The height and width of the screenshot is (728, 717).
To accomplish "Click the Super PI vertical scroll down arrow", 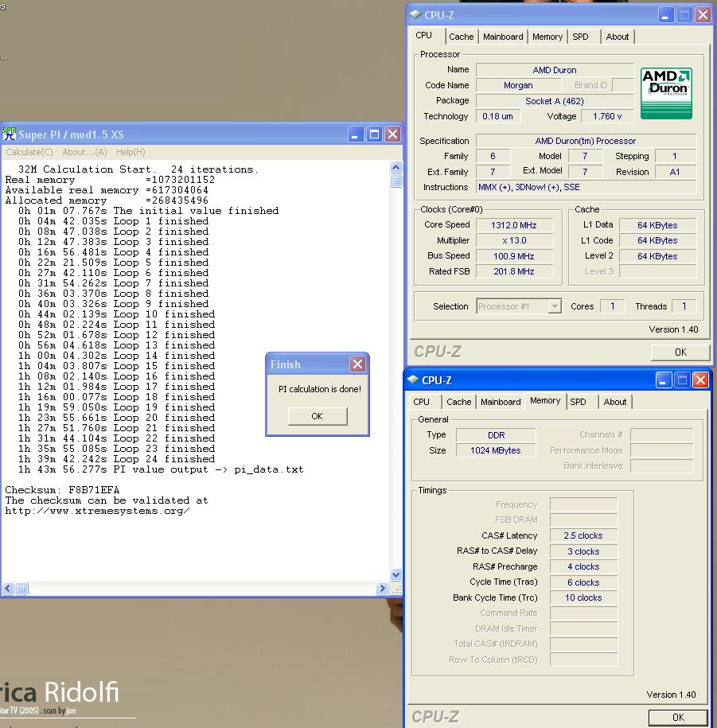I will click(396, 574).
